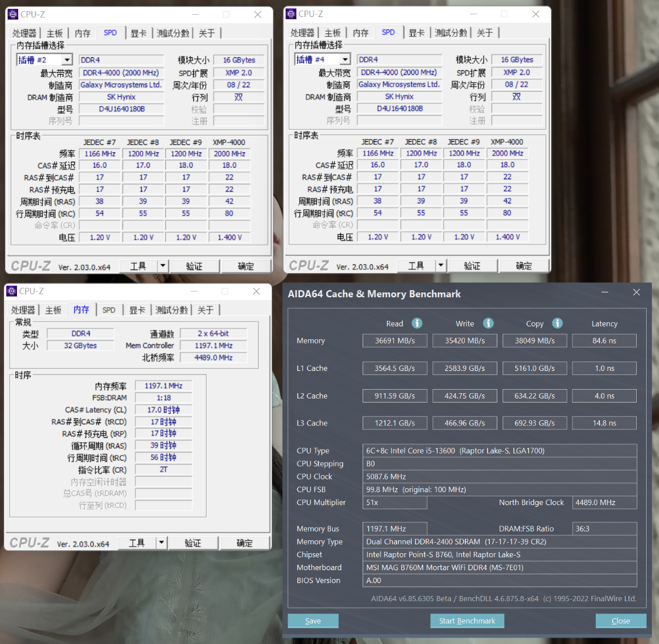
Task: Click 工具 button in slot #2 window
Action: point(138,266)
